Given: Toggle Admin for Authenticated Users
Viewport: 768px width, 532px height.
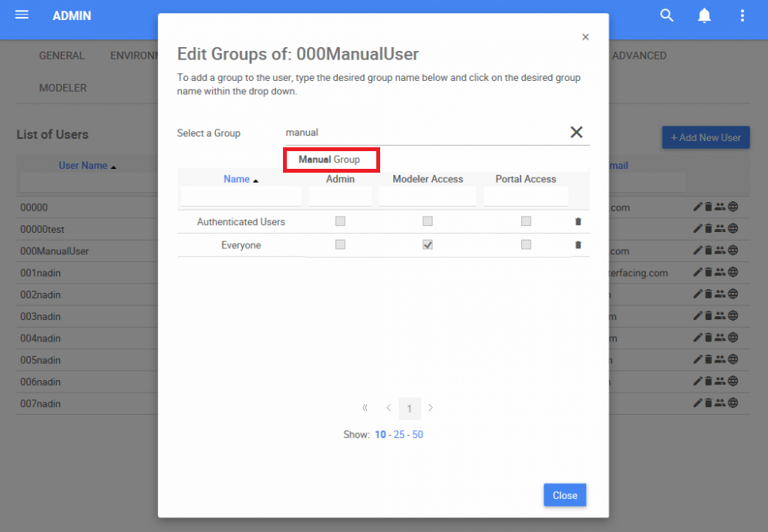Looking at the screenshot, I should click(x=340, y=221).
